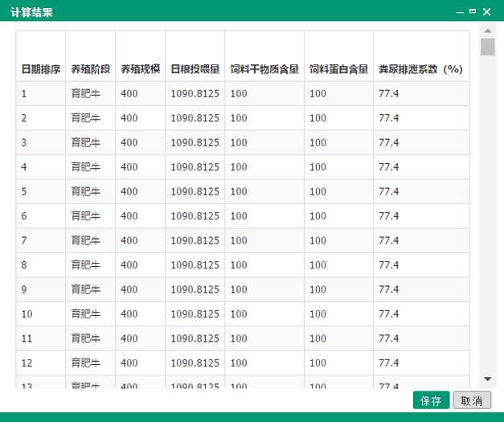Click the 保存 button
The image size is (504, 422).
pyautogui.click(x=431, y=400)
